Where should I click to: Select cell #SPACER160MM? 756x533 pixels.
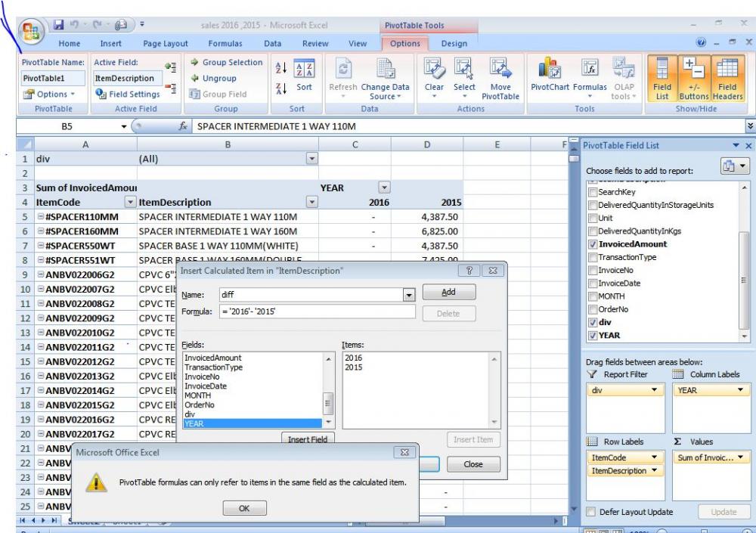86,231
